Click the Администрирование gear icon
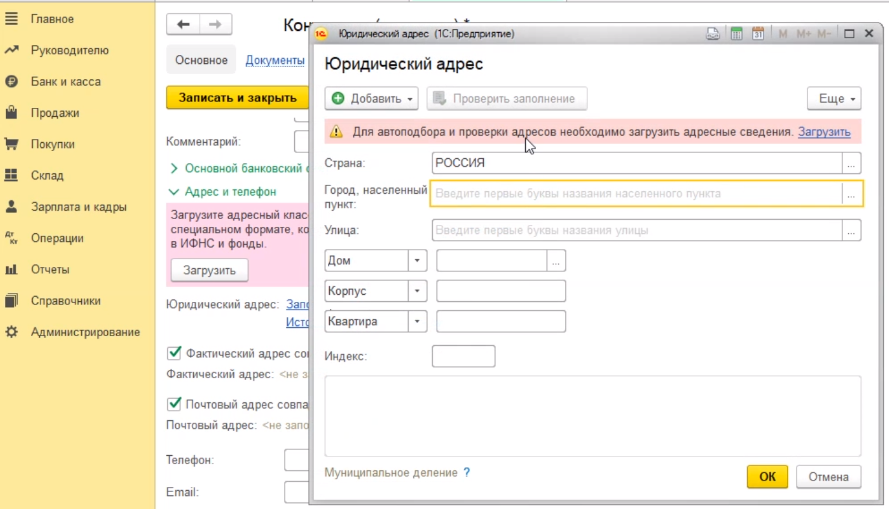 [11, 332]
